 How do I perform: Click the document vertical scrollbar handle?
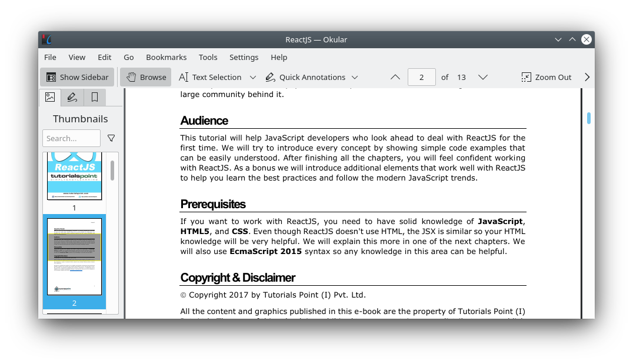(x=589, y=118)
